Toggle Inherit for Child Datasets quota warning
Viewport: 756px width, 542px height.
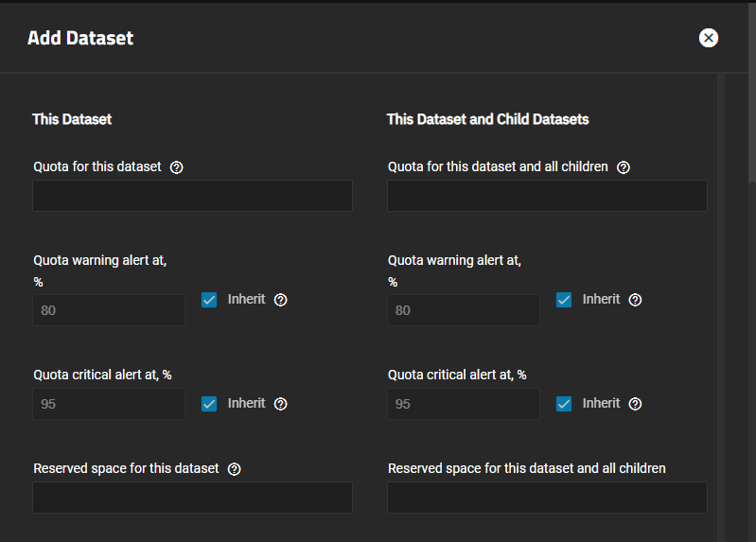point(564,300)
